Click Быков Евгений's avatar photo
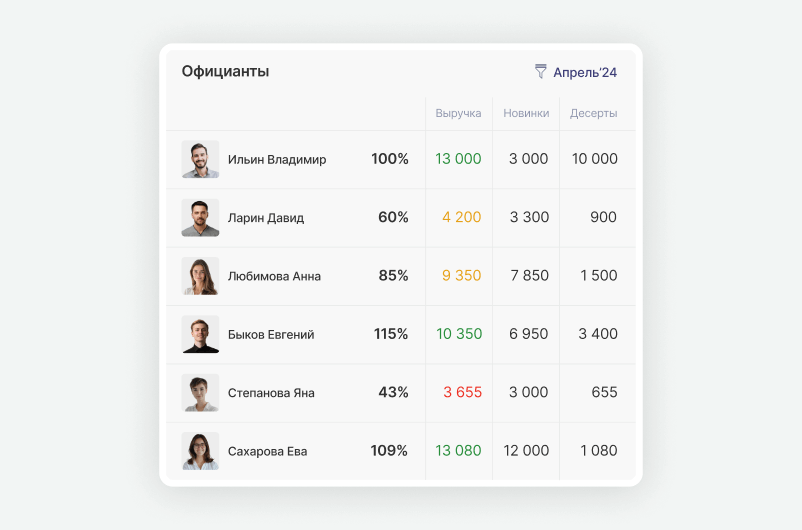The height and width of the screenshot is (530, 802). [x=200, y=335]
